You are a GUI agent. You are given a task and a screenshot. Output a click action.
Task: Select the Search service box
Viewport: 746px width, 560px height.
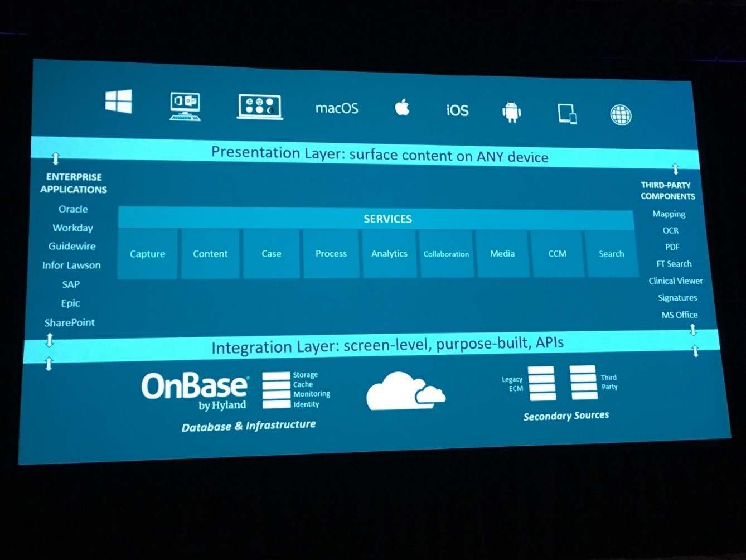pos(612,254)
